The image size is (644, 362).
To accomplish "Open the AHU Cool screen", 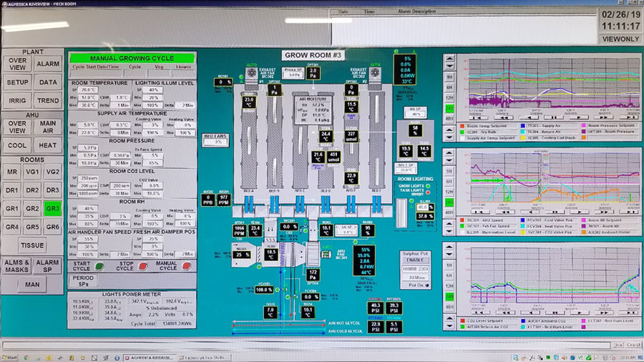I will tap(17, 145).
